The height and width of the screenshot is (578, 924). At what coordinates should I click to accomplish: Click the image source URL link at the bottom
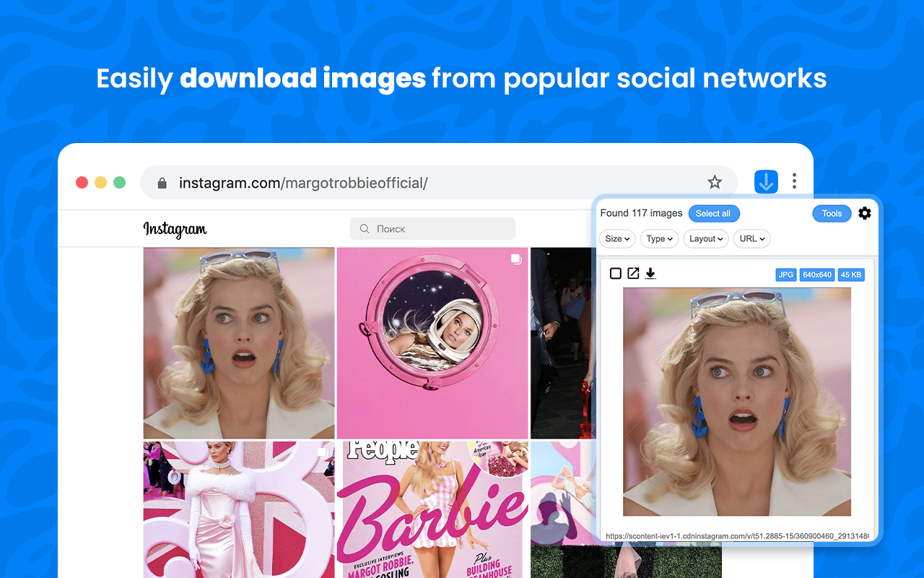[x=736, y=538]
